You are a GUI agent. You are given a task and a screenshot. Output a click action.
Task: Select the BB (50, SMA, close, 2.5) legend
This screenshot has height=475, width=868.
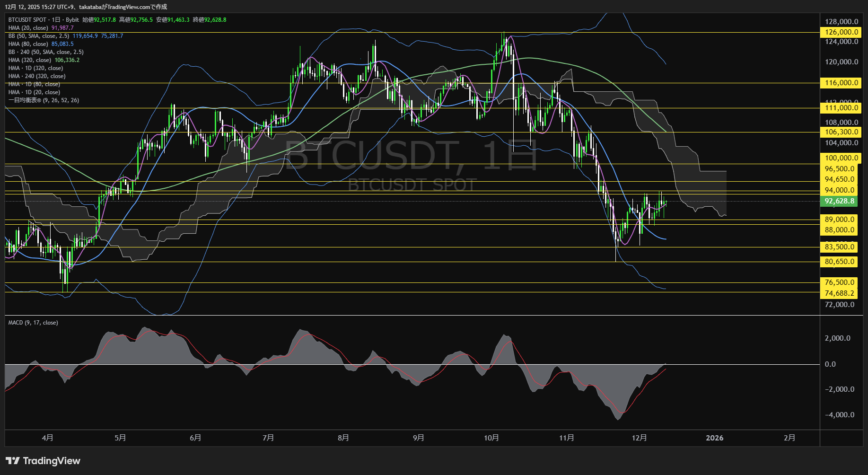39,36
